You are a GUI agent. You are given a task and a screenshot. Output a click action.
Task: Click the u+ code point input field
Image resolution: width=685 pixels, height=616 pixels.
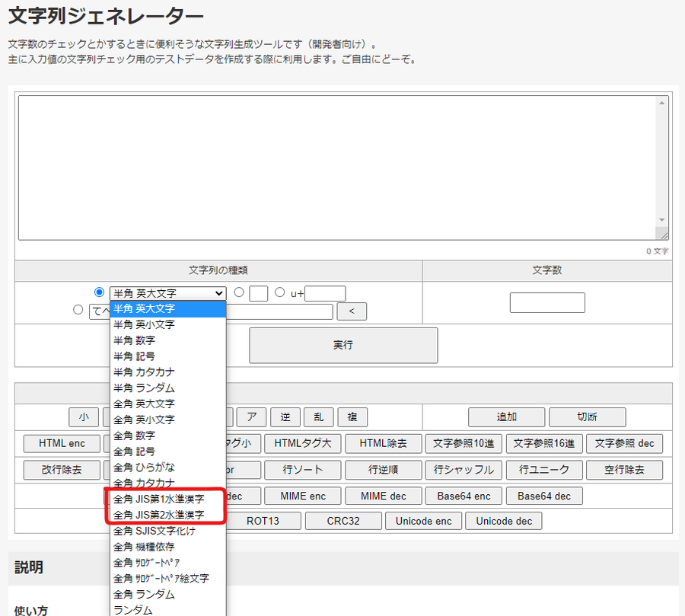point(325,293)
